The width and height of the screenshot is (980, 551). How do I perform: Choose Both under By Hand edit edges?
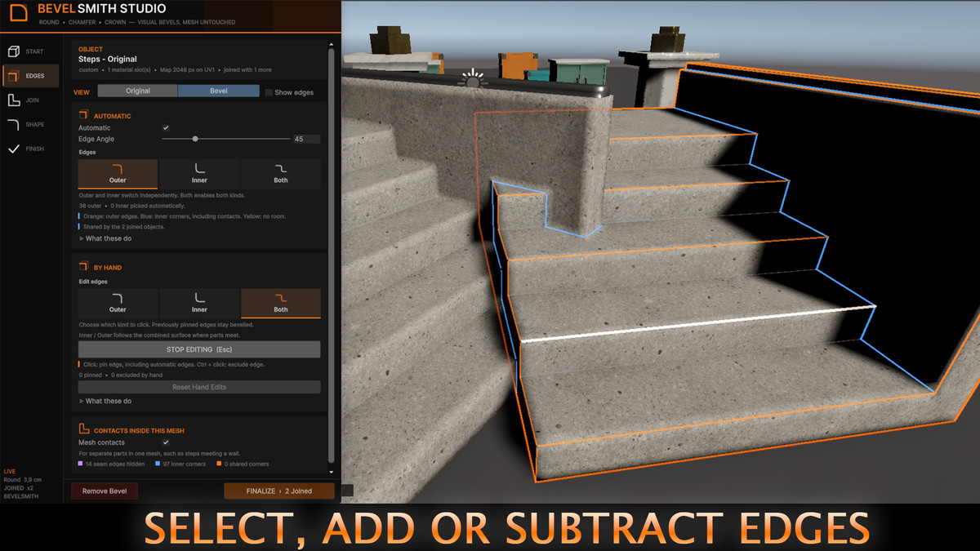[281, 303]
